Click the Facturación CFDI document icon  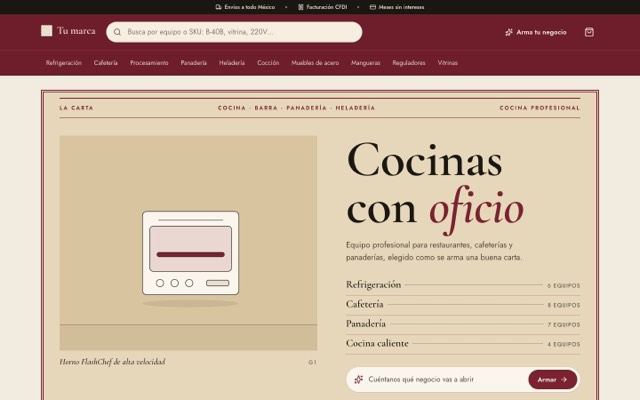pyautogui.click(x=301, y=7)
